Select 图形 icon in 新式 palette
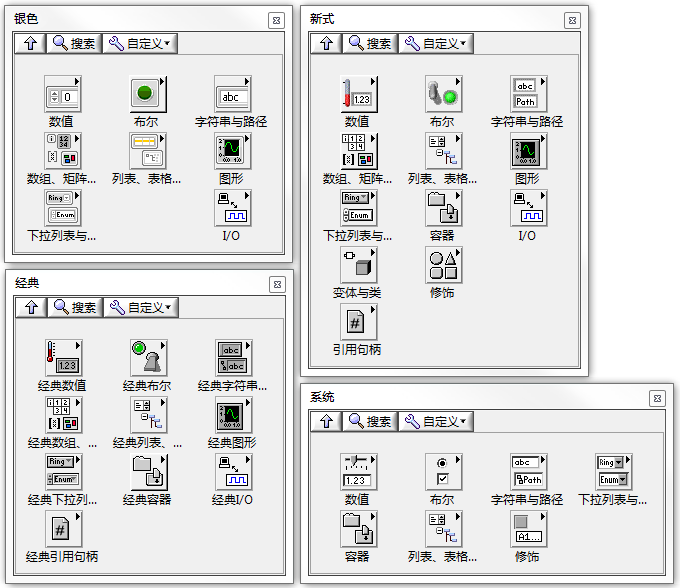 click(527, 152)
